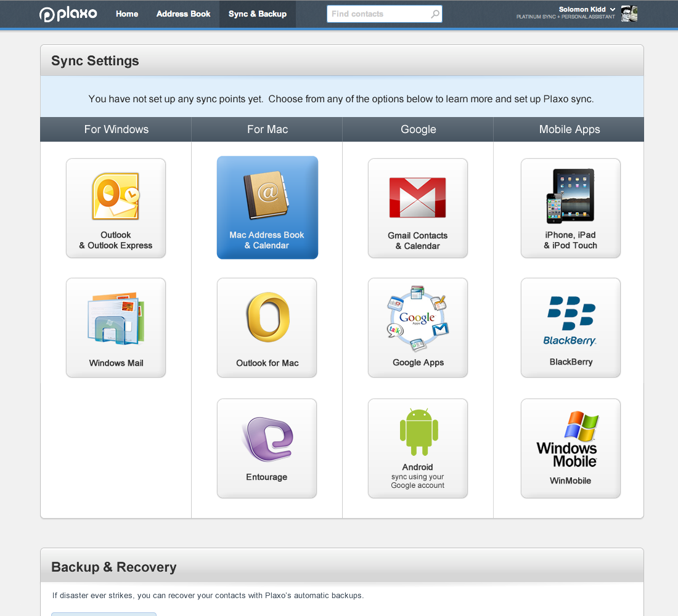Click the Mobile Apps column header

point(569,129)
